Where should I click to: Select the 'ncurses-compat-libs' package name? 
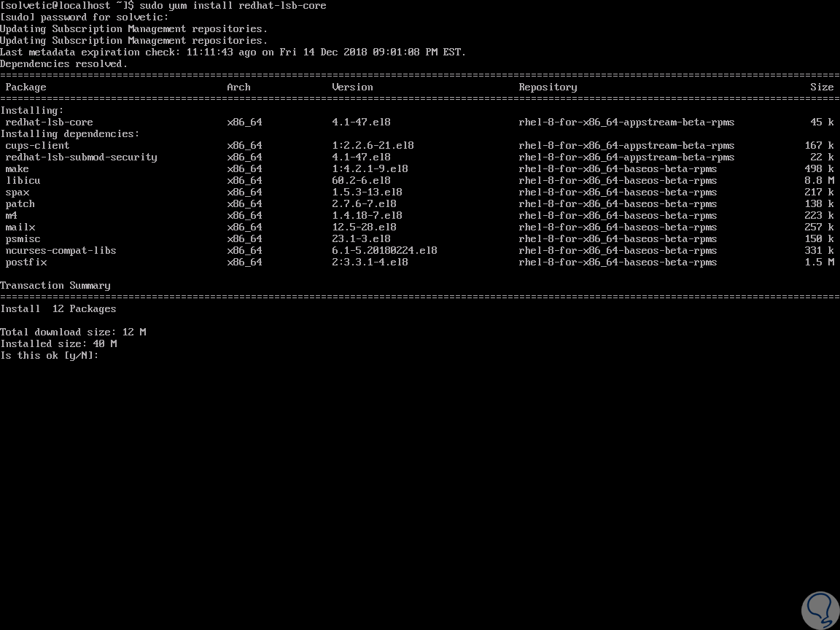[61, 251]
